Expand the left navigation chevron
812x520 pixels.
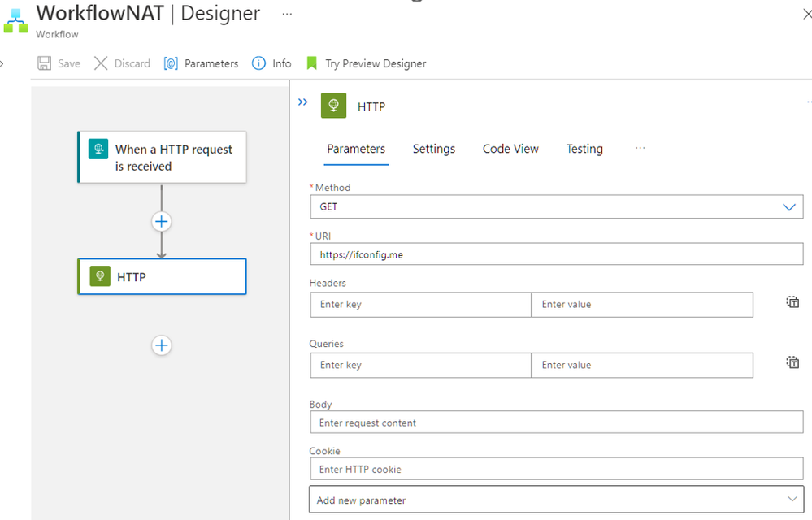2,63
